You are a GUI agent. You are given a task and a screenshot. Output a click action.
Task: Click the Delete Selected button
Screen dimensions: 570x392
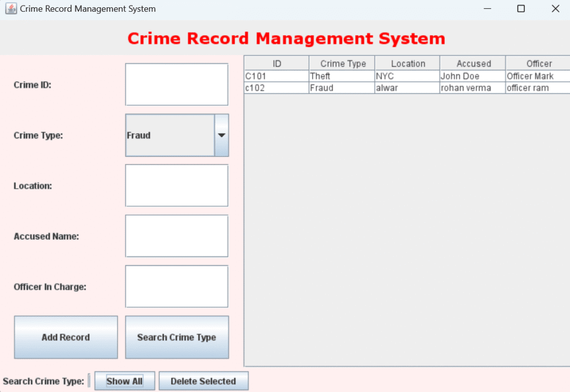203,381
